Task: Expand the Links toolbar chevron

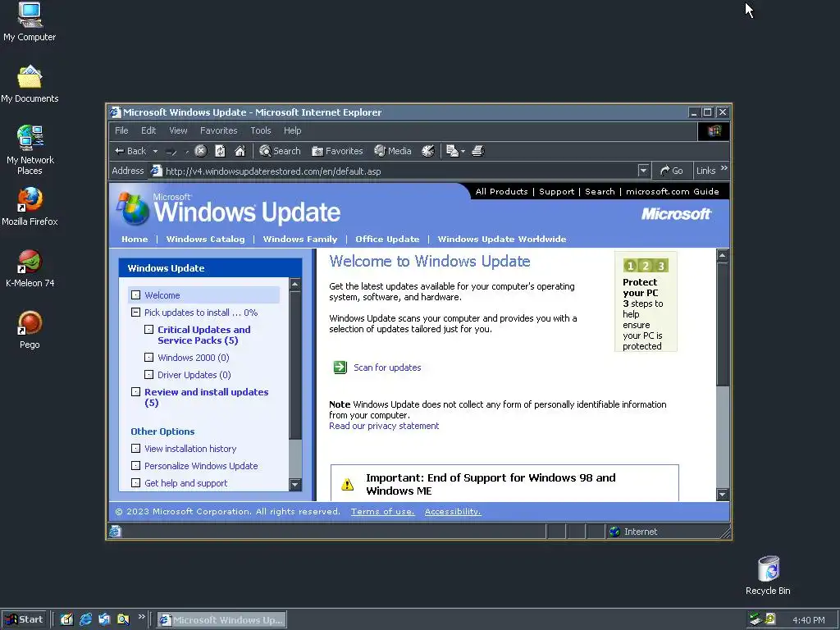Action: (x=724, y=168)
